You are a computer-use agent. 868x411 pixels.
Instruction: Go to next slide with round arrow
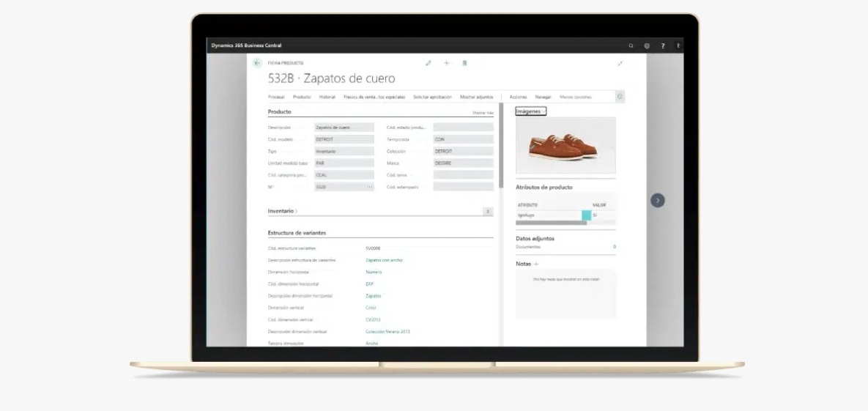[658, 201]
